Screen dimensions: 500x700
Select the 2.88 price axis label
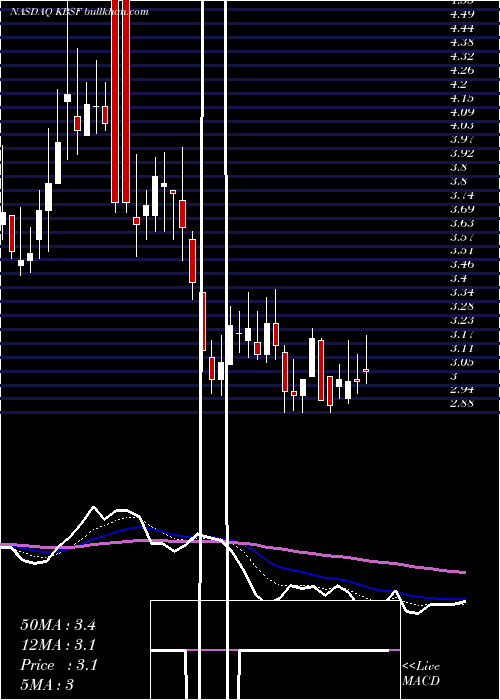(462, 403)
